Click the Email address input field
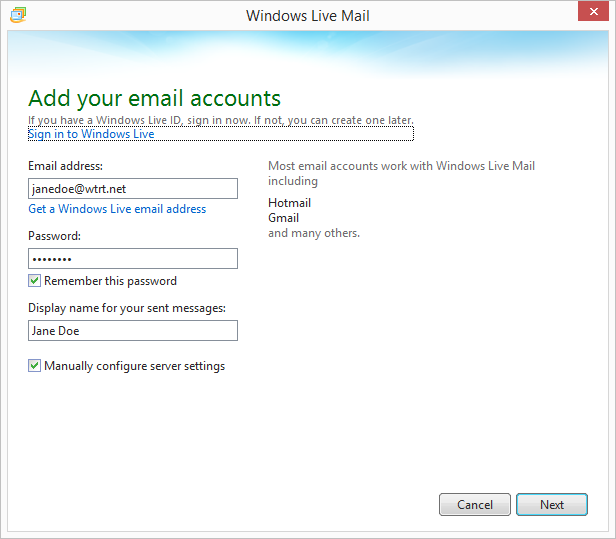616x539 pixels. [x=133, y=189]
